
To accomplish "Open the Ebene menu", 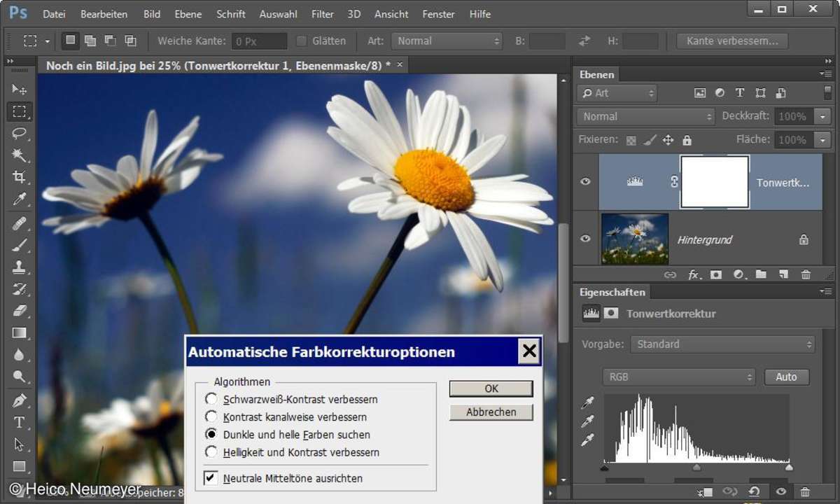I will [188, 14].
